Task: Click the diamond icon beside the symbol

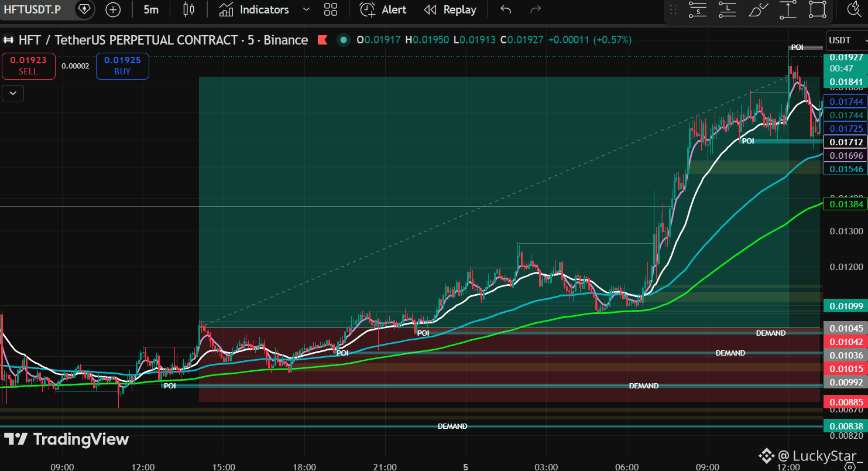Action: pos(85,9)
